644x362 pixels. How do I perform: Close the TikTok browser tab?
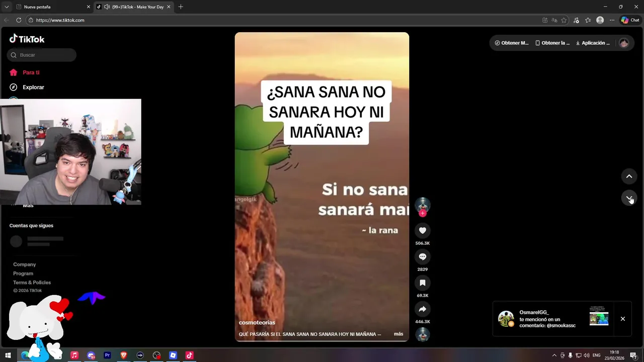(169, 7)
